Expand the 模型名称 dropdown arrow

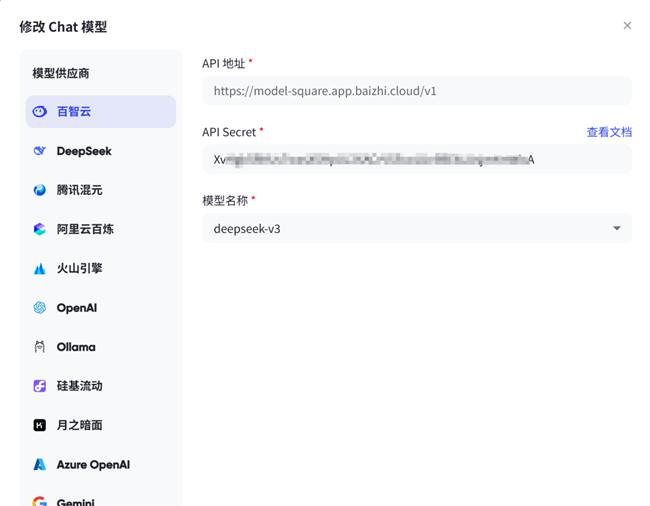pos(617,228)
